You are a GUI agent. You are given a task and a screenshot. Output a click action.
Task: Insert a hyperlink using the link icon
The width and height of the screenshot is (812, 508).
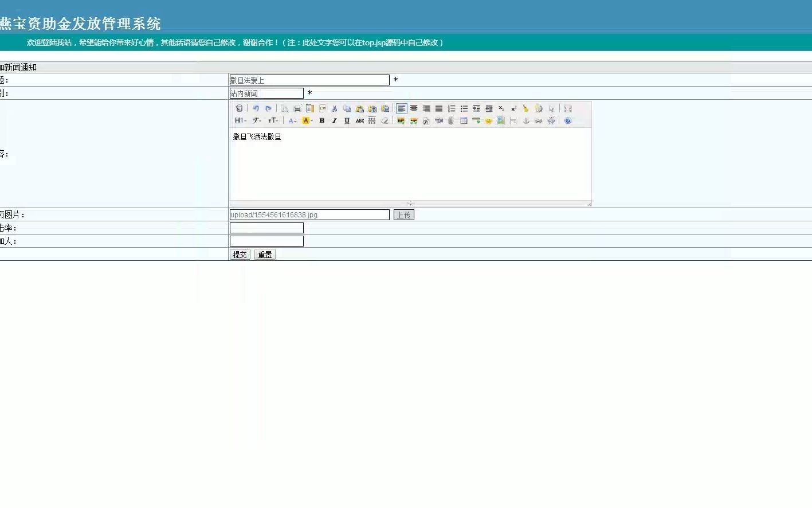coord(539,120)
